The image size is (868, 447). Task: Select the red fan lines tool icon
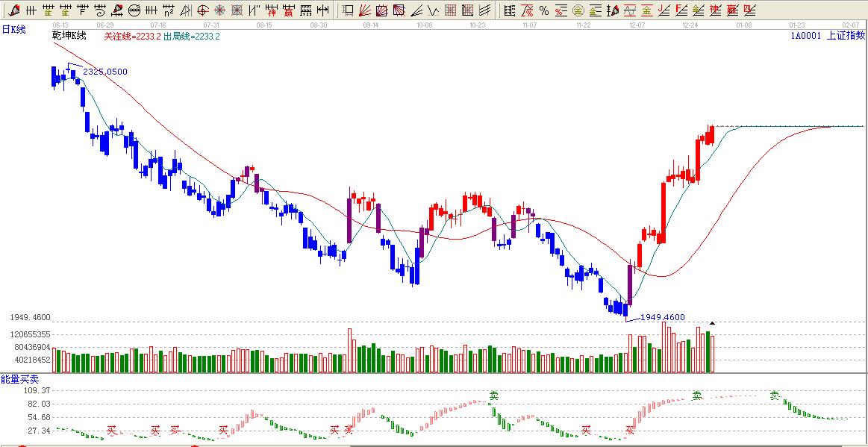(x=365, y=10)
